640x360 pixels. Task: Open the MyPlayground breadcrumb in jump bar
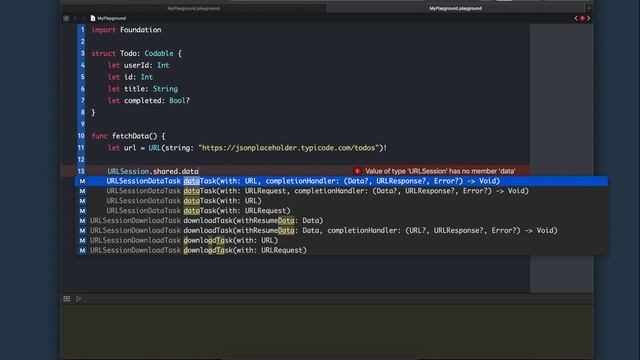[111, 18]
